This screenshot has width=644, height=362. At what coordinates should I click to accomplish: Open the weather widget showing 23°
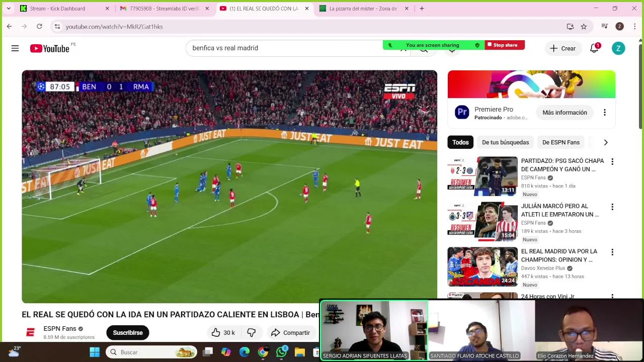(14, 351)
